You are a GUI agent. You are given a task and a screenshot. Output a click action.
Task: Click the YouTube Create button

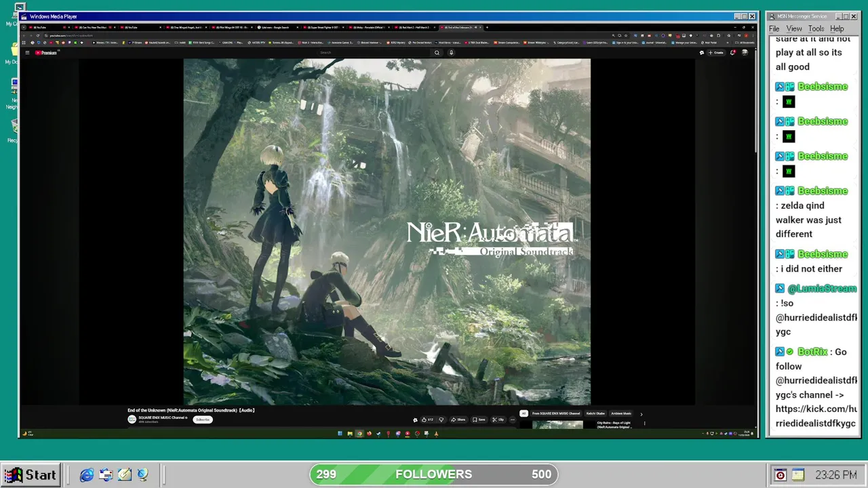click(x=716, y=52)
